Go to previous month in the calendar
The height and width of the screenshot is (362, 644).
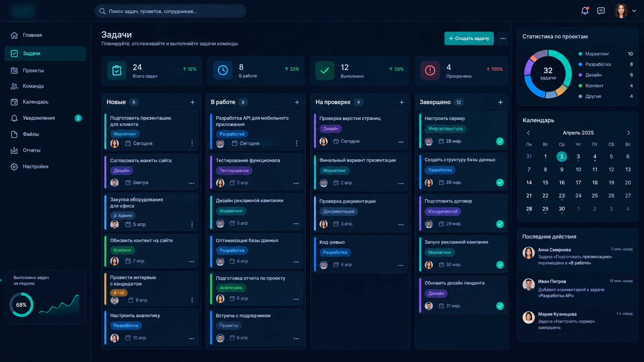(528, 133)
